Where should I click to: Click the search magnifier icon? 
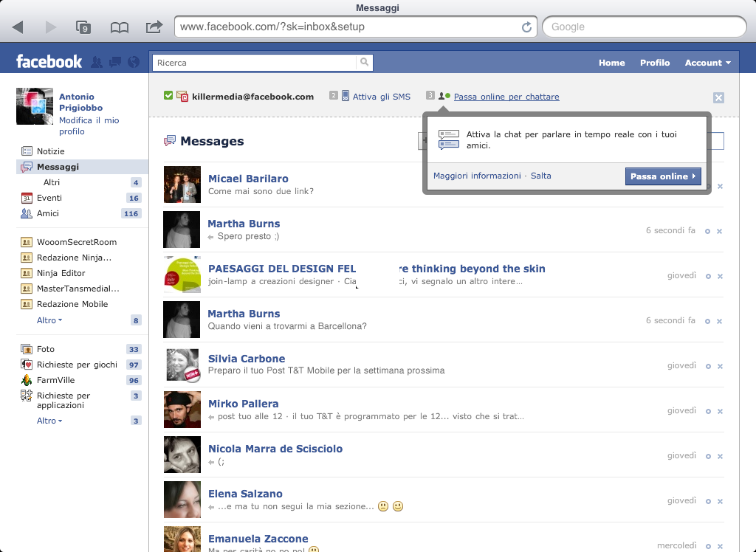[x=364, y=63]
